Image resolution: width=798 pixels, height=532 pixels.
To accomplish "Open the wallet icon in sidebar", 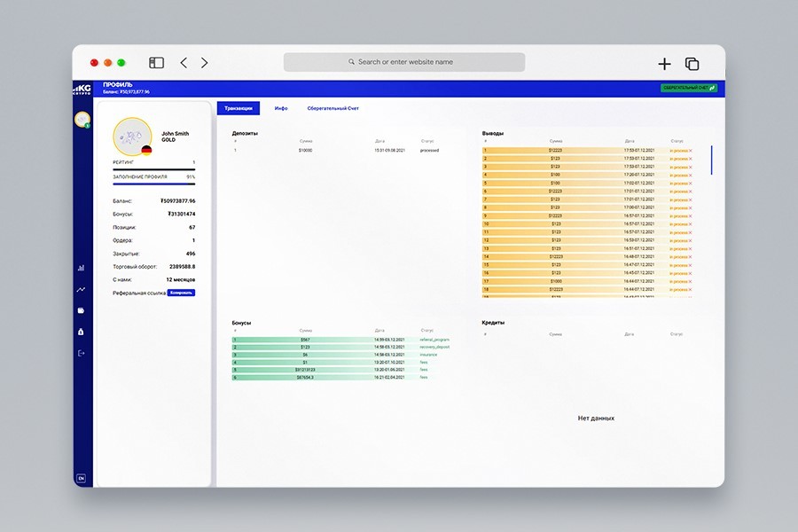I will (81, 310).
